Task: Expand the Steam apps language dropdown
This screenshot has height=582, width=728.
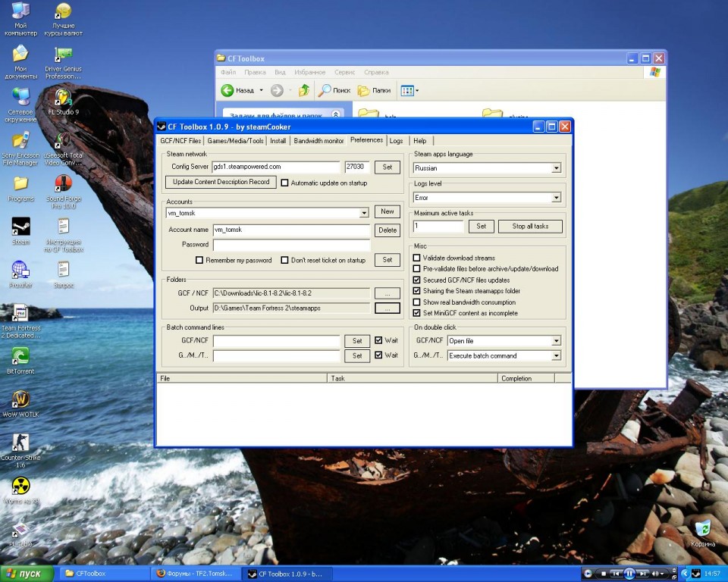Action: 556,168
